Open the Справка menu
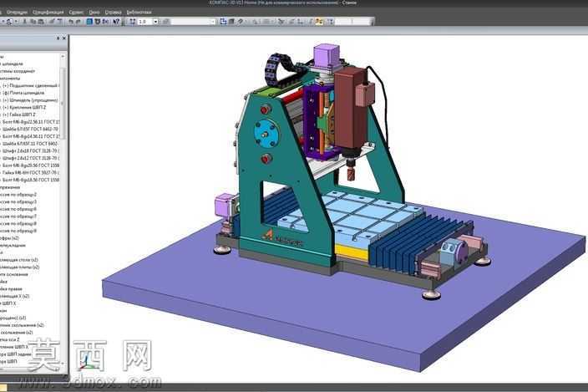Viewport: 588px width, 392px height. pos(113,12)
